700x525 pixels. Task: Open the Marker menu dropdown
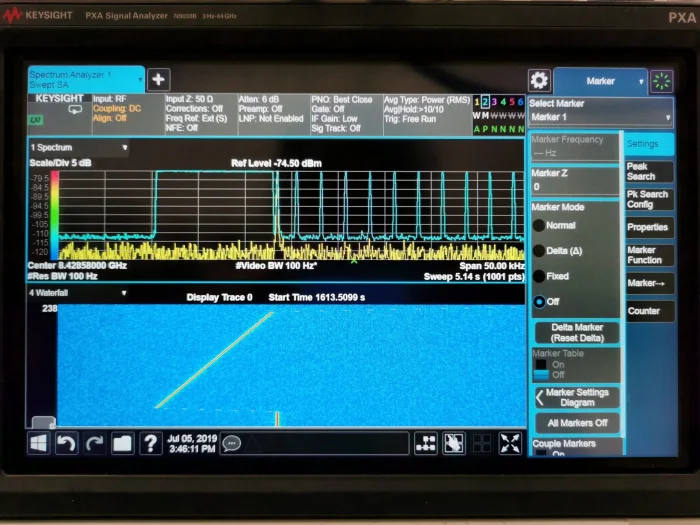tap(600, 81)
